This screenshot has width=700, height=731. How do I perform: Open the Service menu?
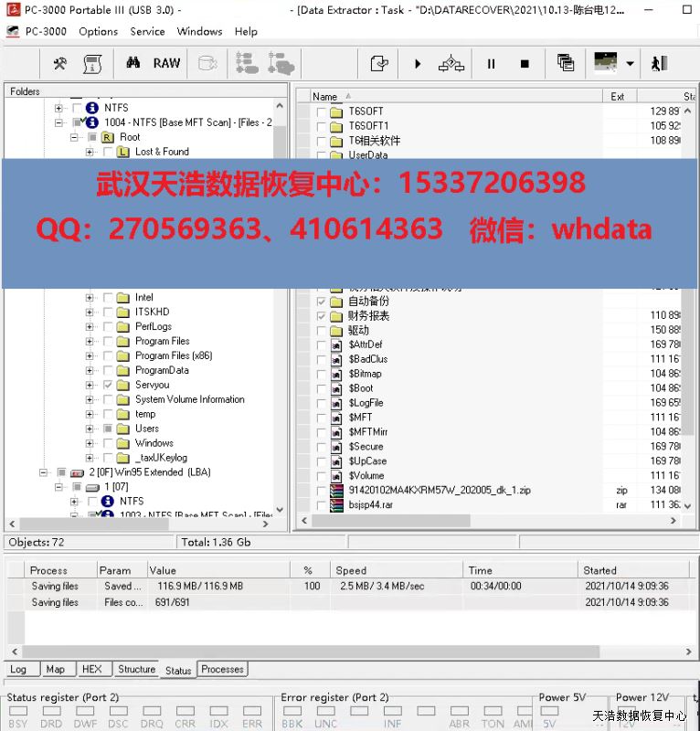pos(147,31)
